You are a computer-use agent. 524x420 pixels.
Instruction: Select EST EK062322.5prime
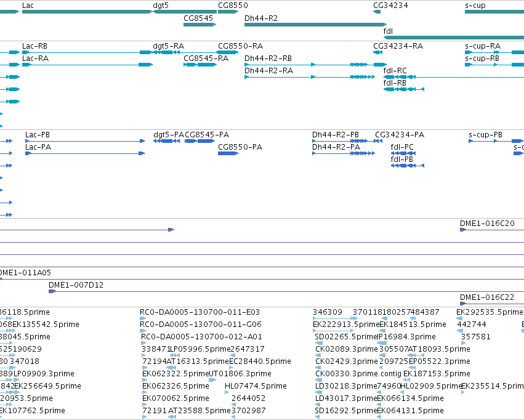[x=144, y=380]
